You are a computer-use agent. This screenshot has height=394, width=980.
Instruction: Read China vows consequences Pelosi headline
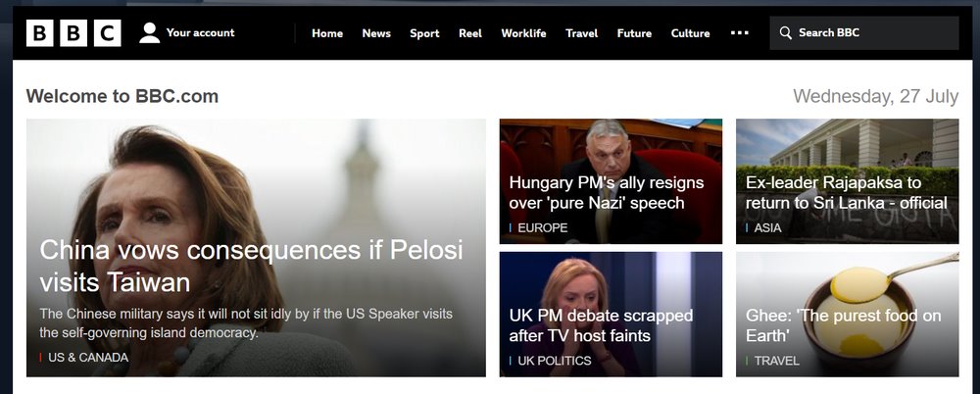tap(251, 267)
